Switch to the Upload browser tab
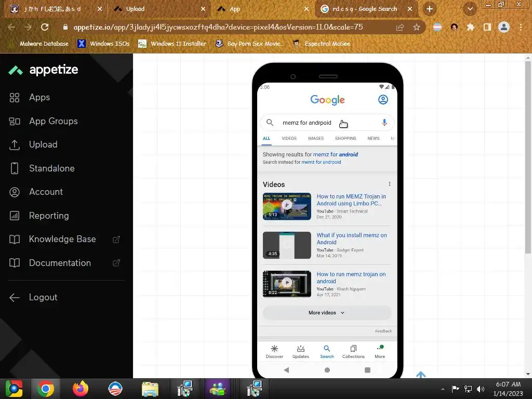Viewport: 532px width, 399px height. [159, 9]
